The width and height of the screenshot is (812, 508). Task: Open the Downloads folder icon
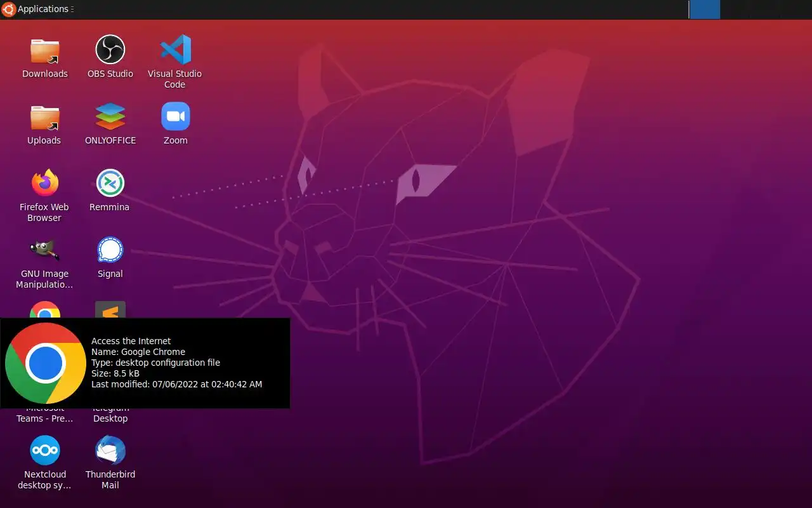[x=45, y=50]
